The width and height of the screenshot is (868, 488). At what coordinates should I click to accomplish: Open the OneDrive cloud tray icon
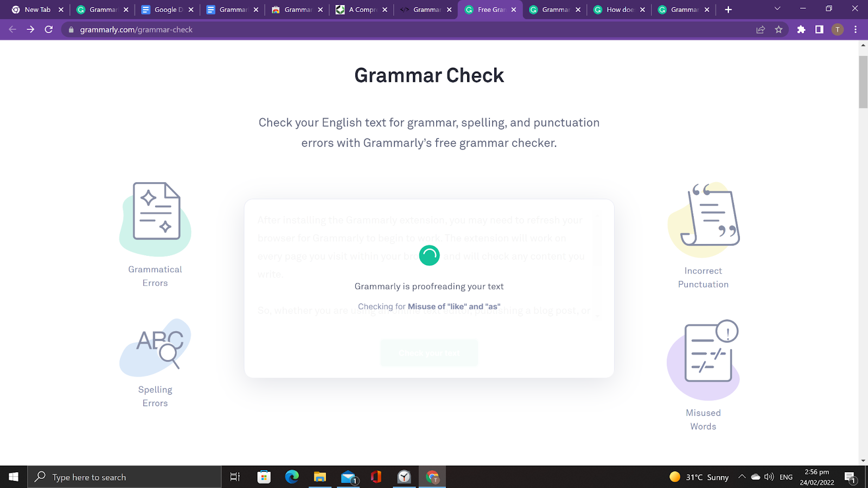(x=756, y=477)
